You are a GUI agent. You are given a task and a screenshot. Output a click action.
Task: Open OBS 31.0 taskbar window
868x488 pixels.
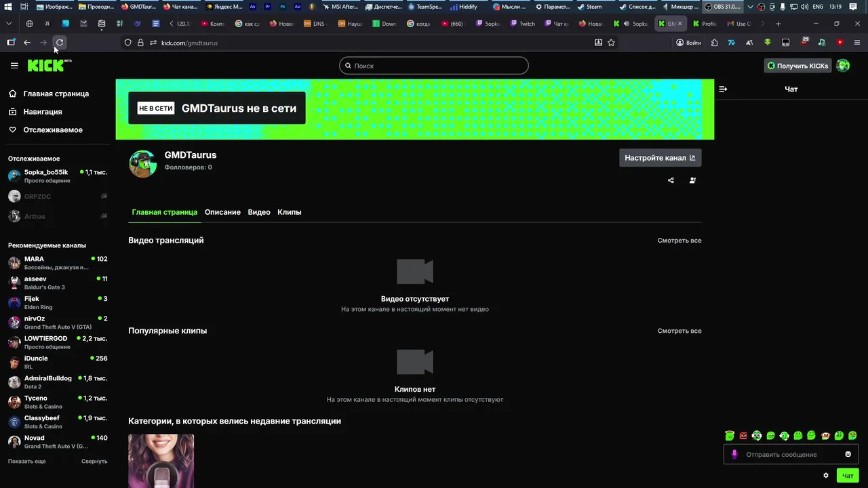point(723,7)
